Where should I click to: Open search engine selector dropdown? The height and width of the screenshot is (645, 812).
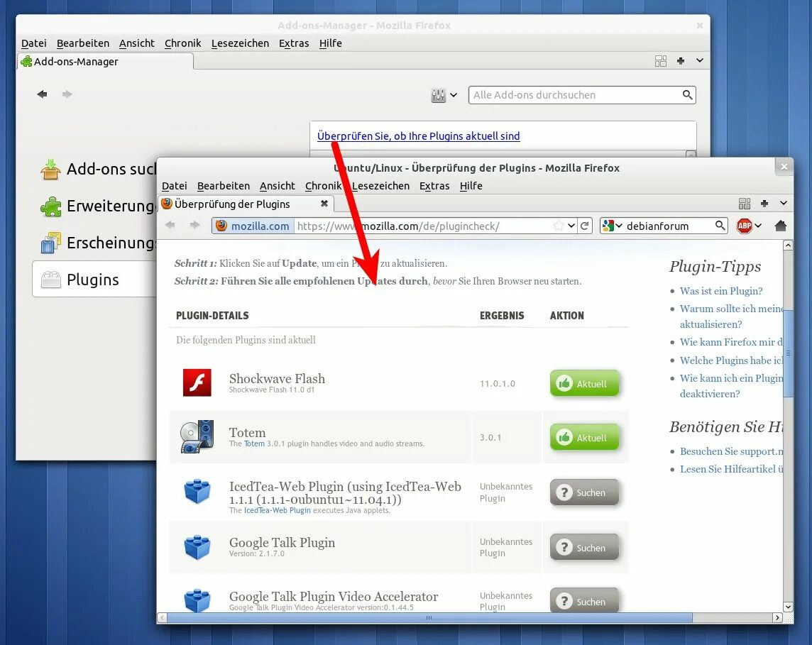coord(612,226)
